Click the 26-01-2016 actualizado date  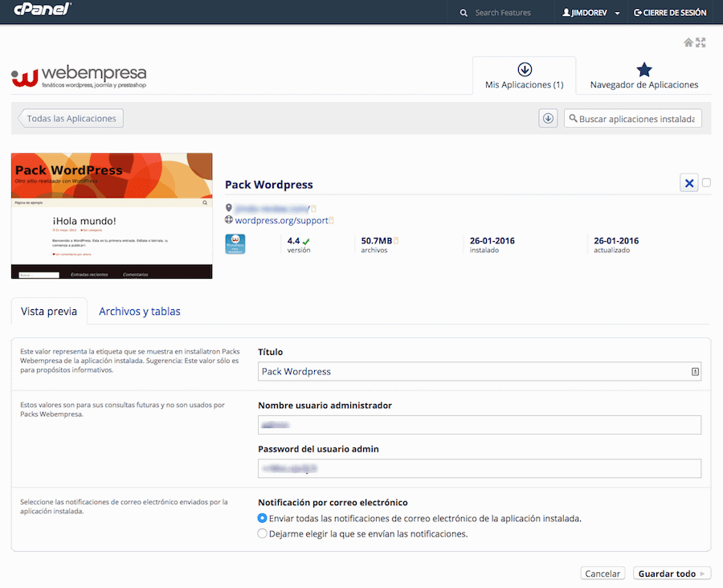(616, 241)
